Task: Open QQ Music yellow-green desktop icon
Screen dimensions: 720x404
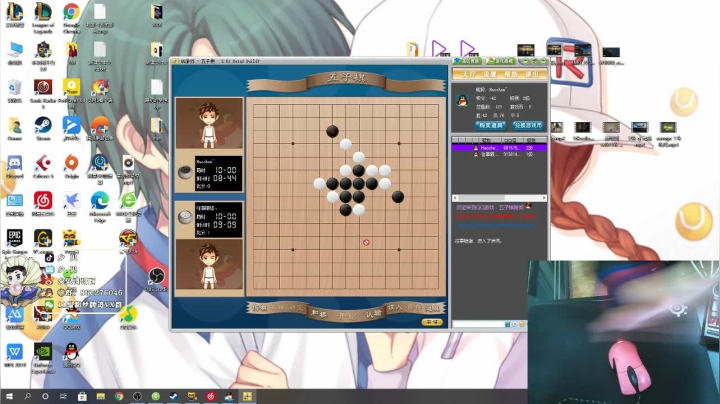Action: (128, 315)
